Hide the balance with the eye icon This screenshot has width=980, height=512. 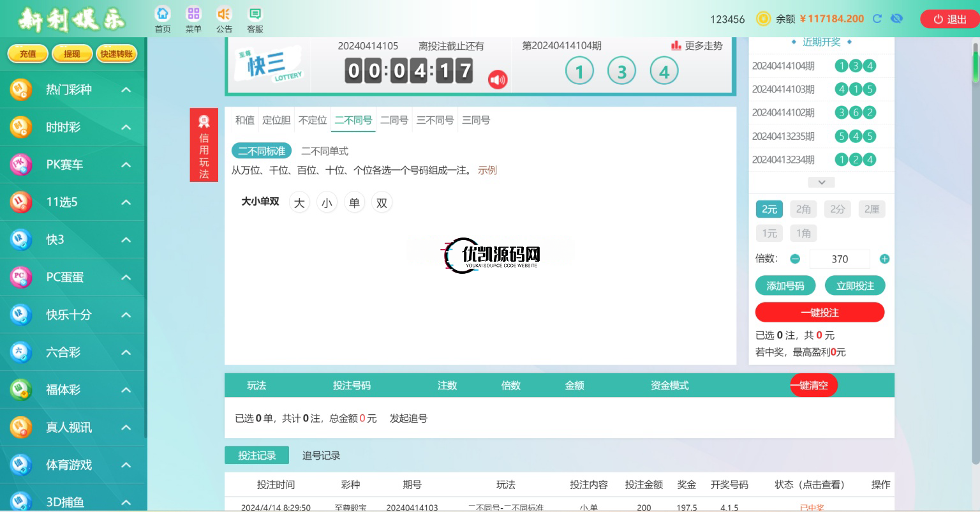896,19
